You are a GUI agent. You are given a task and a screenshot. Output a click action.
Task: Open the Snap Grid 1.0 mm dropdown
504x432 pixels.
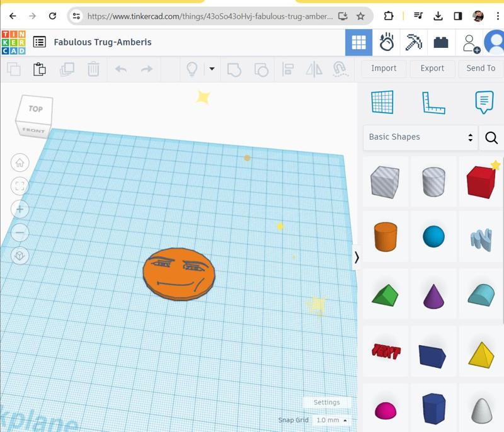(x=331, y=420)
